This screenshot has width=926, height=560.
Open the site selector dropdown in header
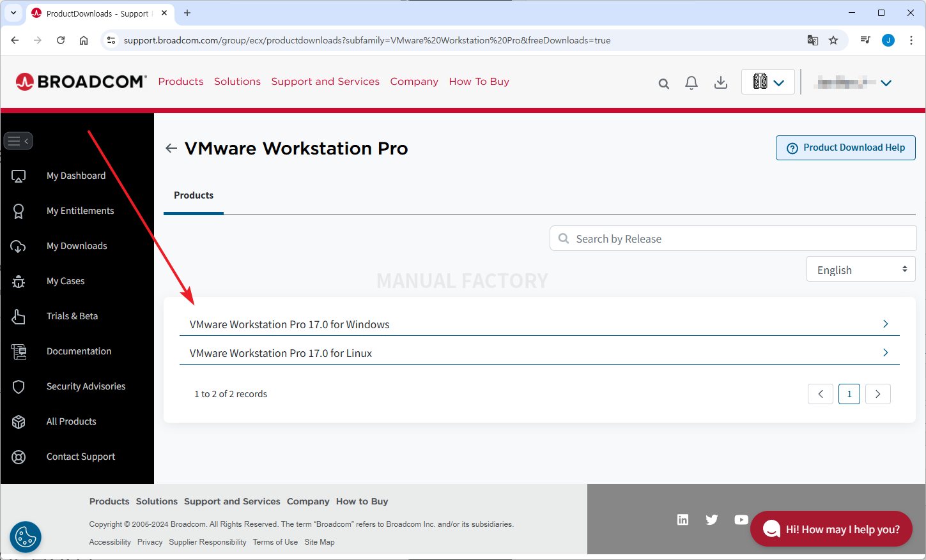768,82
